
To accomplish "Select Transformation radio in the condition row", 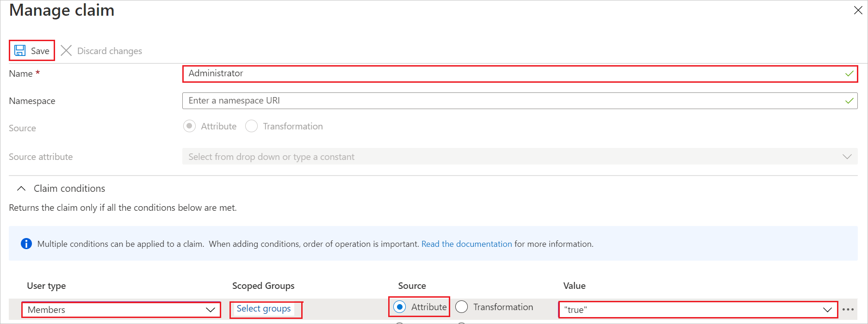I will (462, 307).
